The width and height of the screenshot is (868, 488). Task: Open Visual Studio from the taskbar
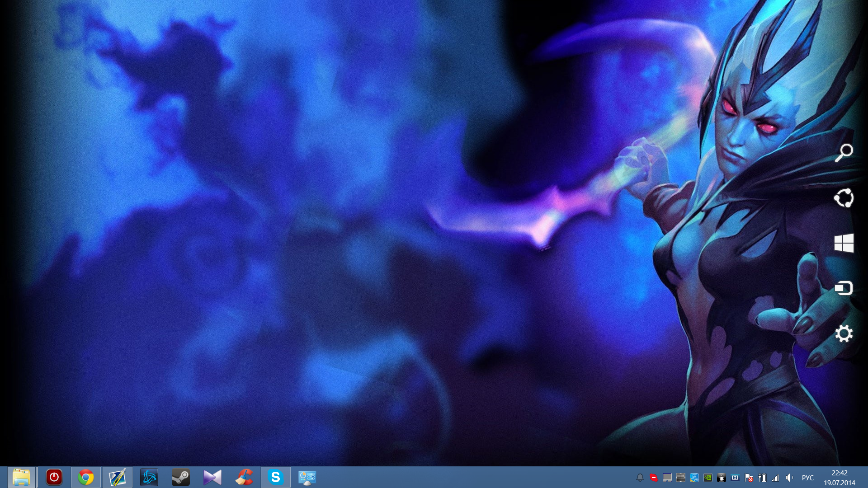tap(212, 477)
